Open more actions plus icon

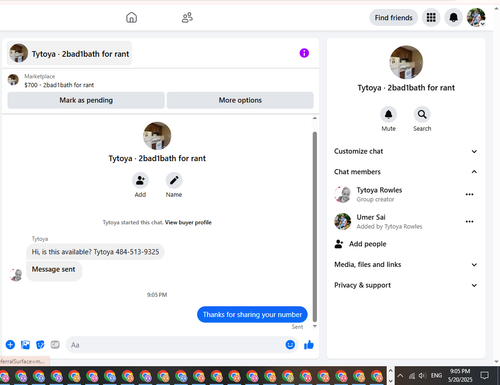pyautogui.click(x=10, y=345)
